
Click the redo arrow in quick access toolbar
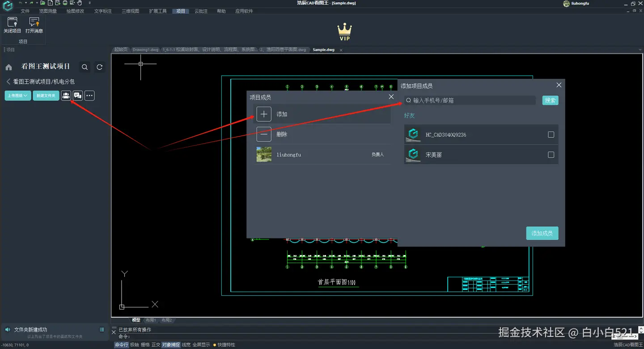tap(31, 3)
